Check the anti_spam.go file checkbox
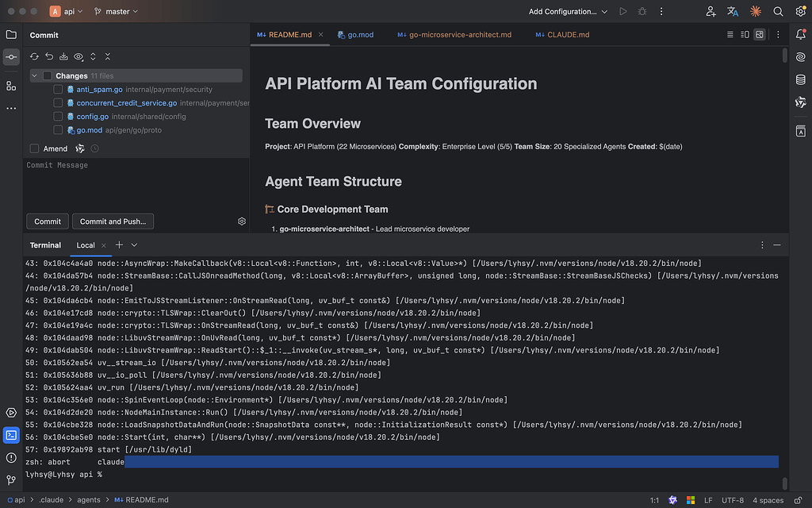Screen dimensions: 812x508 point(58,89)
